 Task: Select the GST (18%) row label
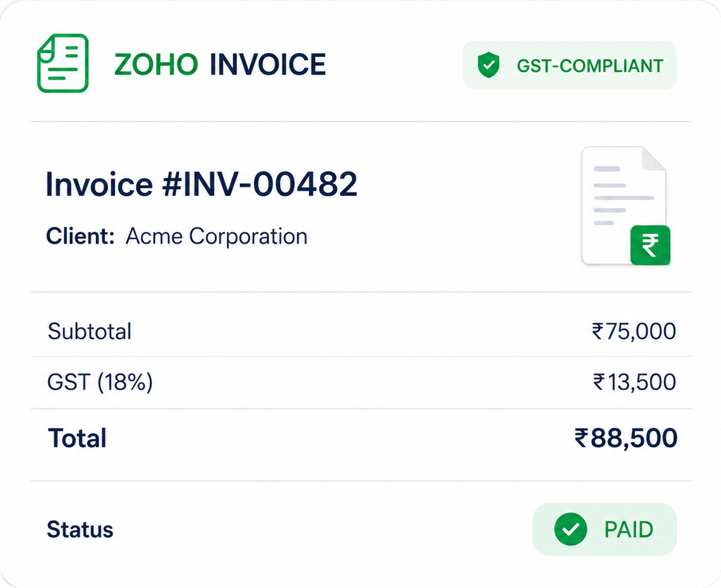pos(100,382)
